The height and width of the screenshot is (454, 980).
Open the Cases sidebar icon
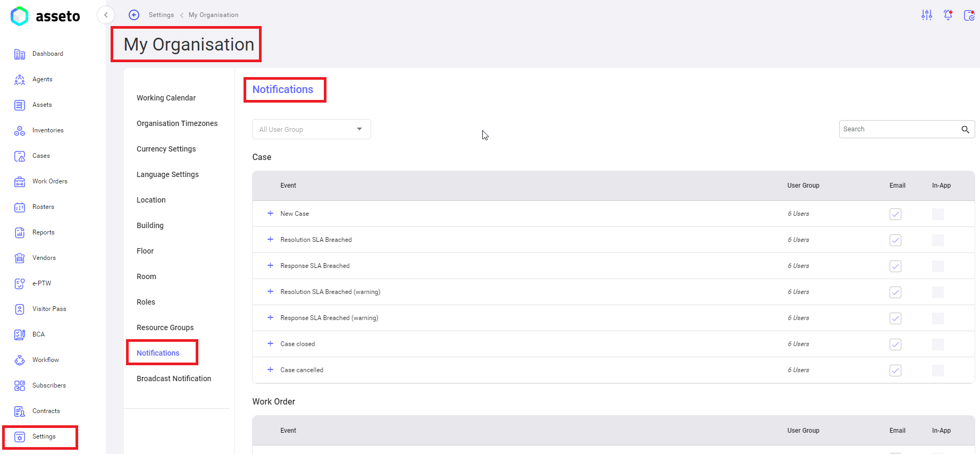coord(20,156)
